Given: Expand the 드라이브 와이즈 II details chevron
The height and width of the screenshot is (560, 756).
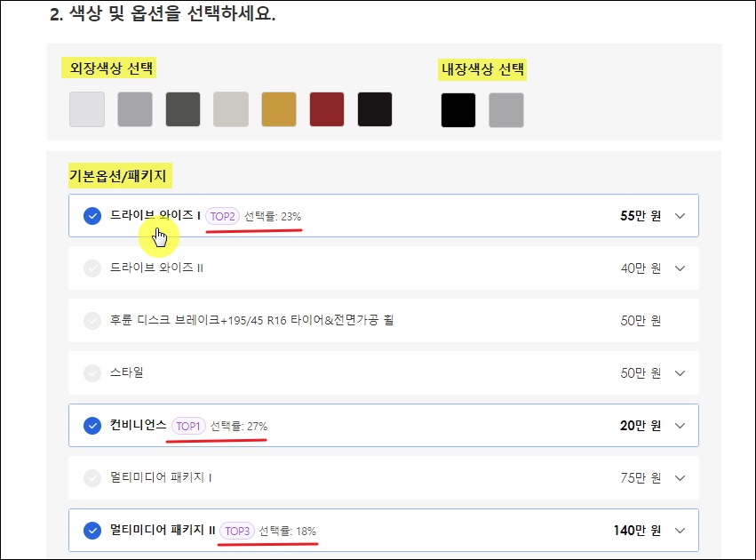Looking at the screenshot, I should (x=680, y=268).
